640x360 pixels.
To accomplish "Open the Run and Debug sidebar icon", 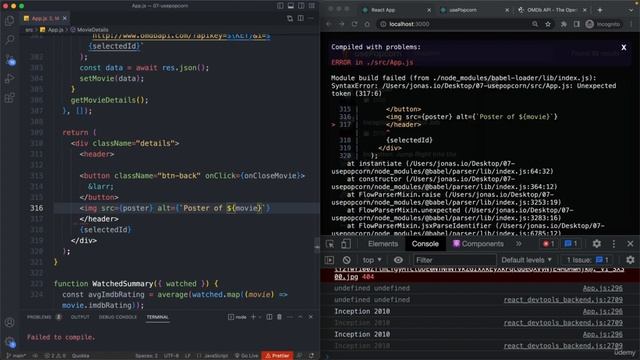I will tap(9, 78).
